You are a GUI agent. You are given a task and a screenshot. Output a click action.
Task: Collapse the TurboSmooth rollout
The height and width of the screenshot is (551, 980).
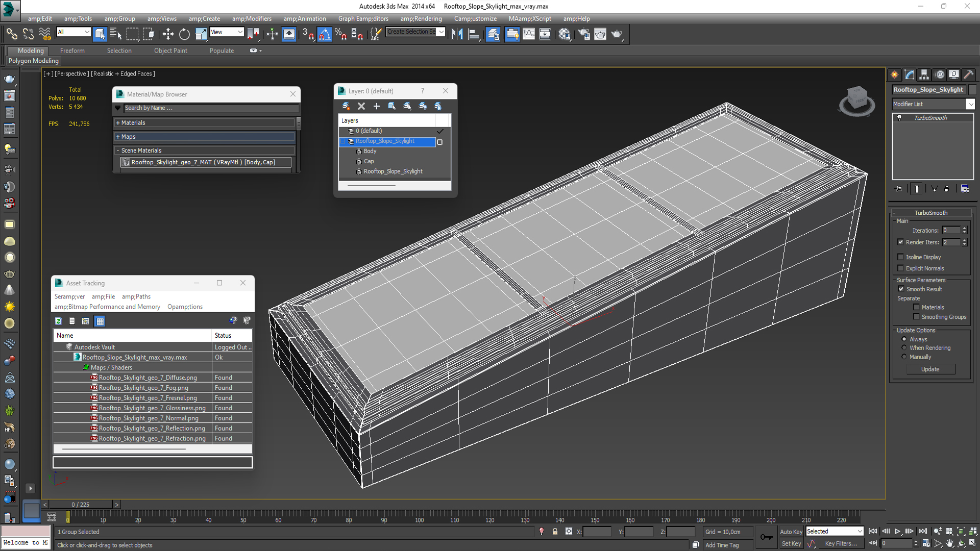(930, 213)
